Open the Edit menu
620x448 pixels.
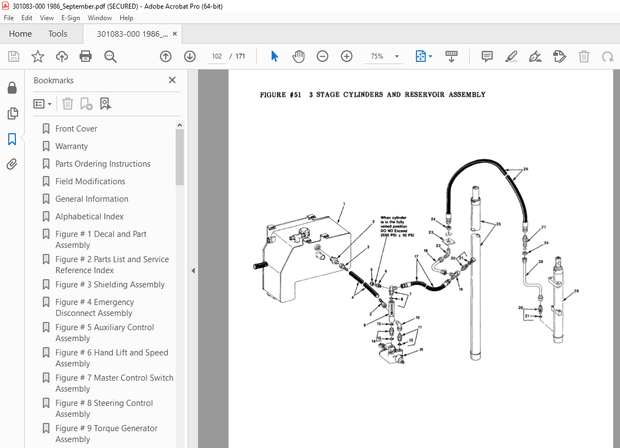tap(26, 18)
